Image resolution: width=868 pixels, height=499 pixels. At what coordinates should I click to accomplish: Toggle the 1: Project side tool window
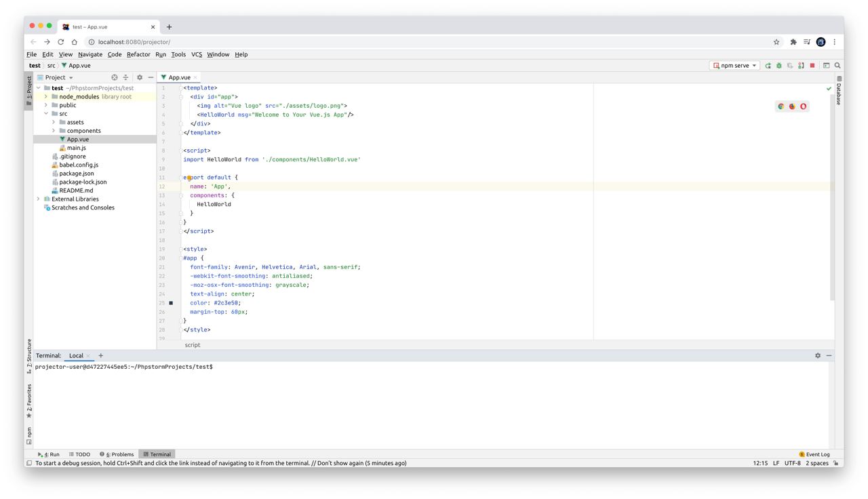pos(29,92)
